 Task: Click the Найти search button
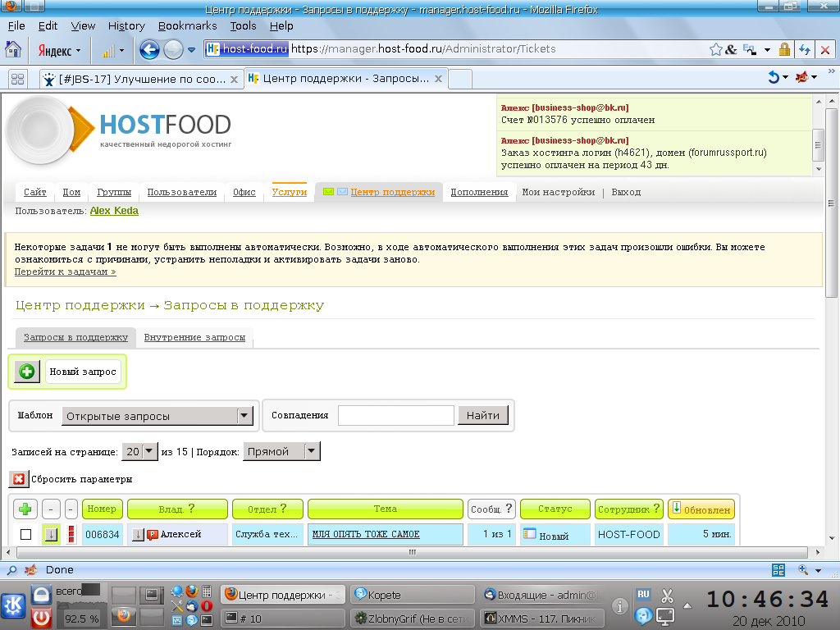tap(482, 415)
